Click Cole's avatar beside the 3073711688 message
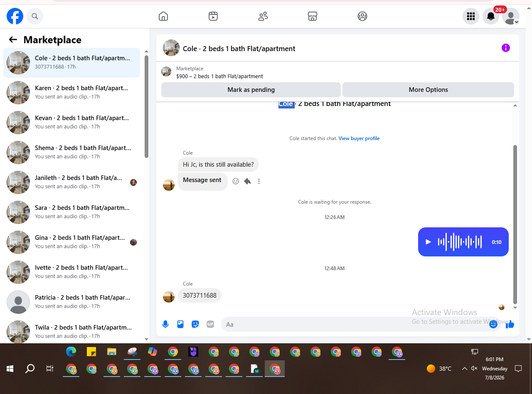 click(x=169, y=297)
